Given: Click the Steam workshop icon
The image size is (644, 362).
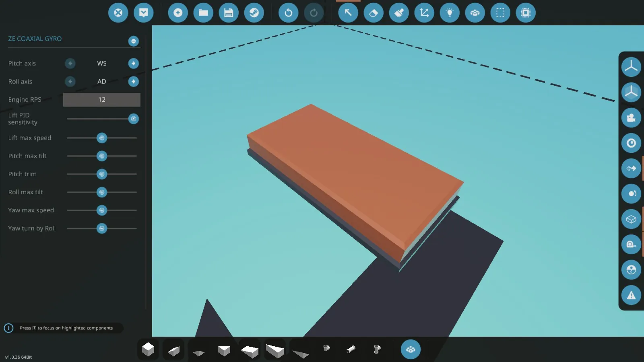Looking at the screenshot, I should pos(254,13).
